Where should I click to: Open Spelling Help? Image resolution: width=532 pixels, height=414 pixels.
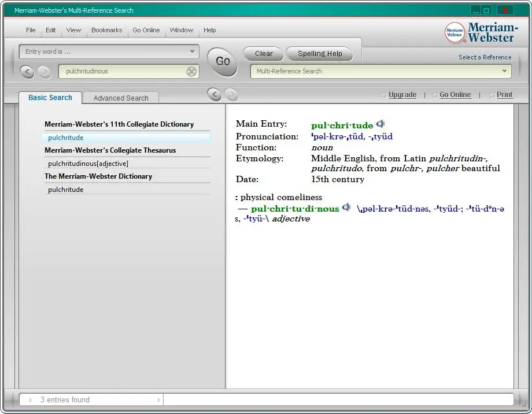coord(320,54)
